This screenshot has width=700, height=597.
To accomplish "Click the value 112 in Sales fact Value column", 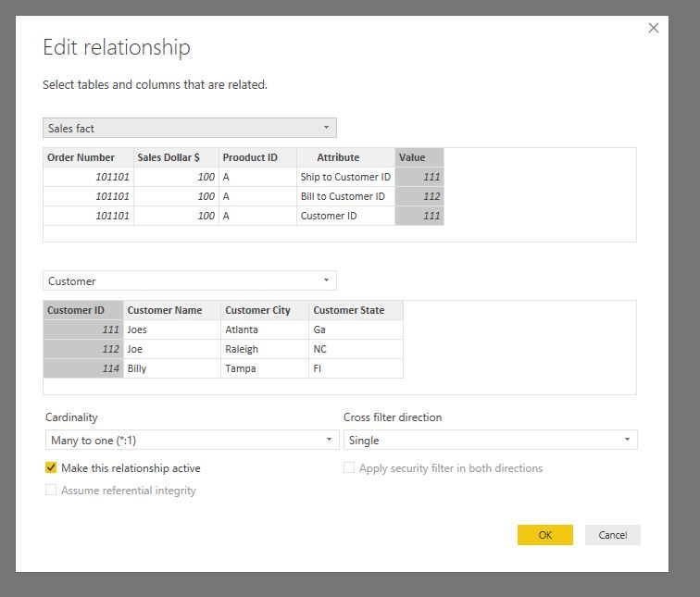I will pos(419,196).
